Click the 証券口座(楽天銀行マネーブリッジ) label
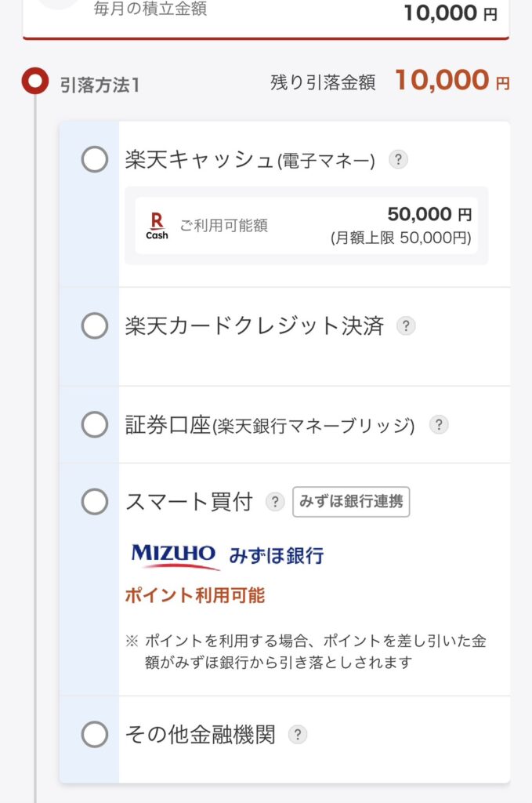 click(x=270, y=424)
